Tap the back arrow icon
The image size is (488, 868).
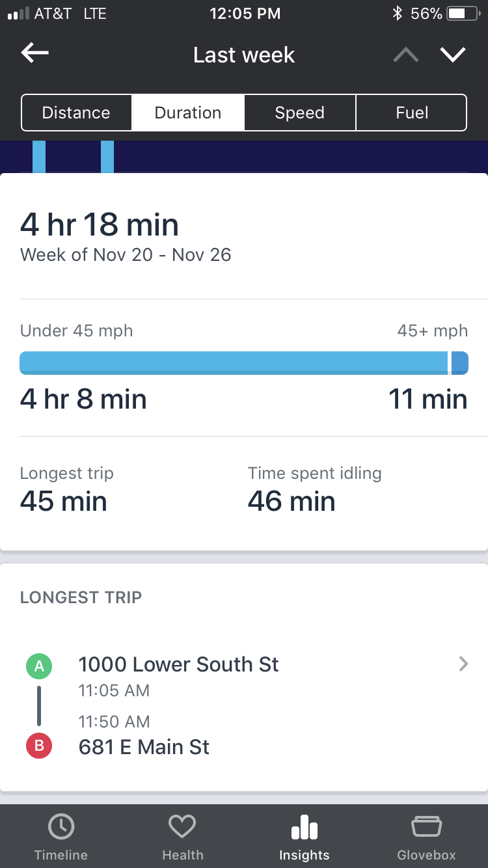pyautogui.click(x=35, y=54)
